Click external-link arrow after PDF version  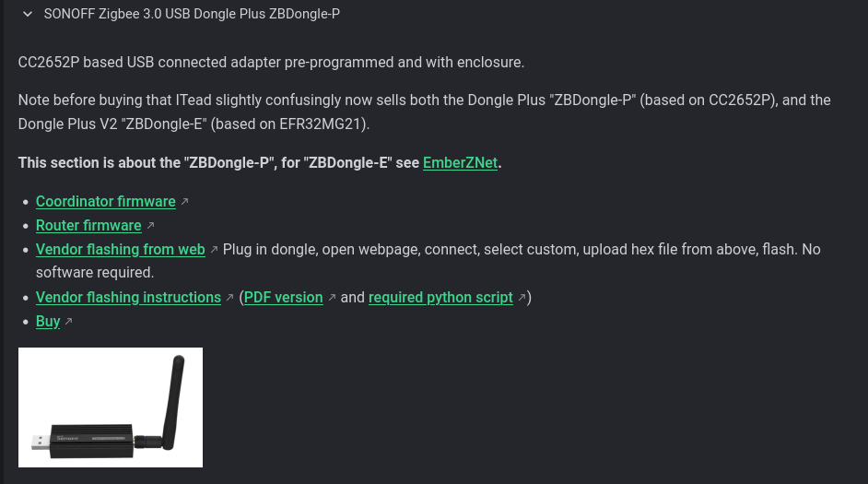[332, 298]
